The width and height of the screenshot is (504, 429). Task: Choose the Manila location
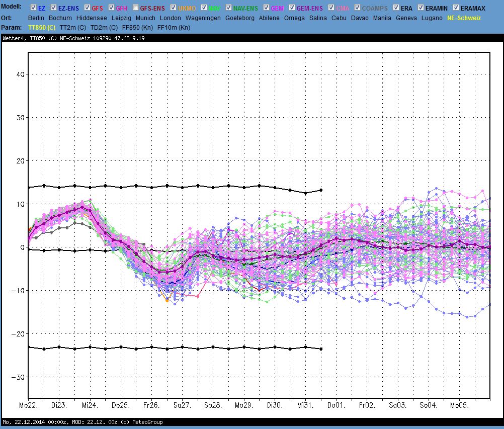(x=382, y=18)
